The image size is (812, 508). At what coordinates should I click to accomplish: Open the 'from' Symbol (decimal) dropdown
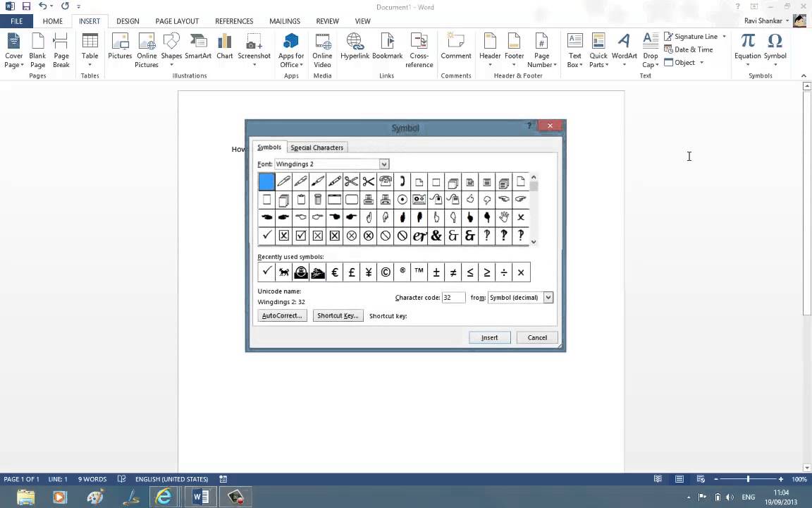548,298
